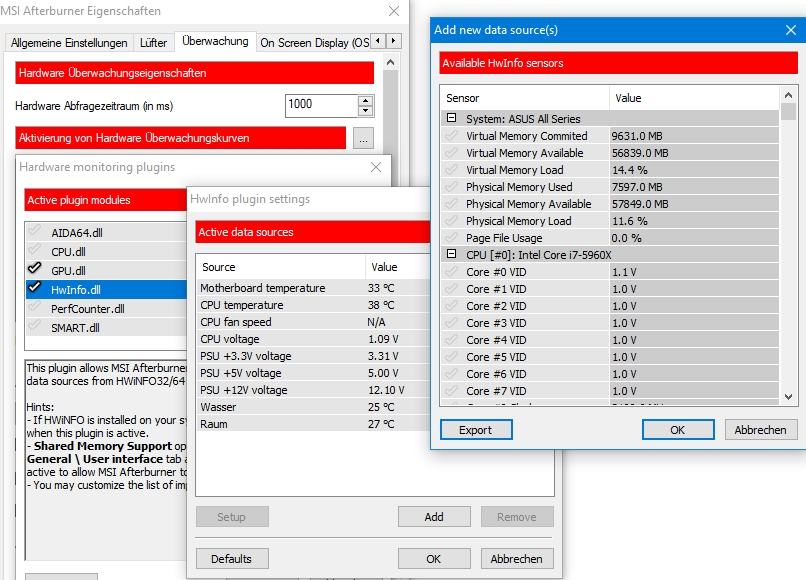Collapse the System: ASUS All Series group
Image resolution: width=806 pixels, height=580 pixels.
point(451,118)
